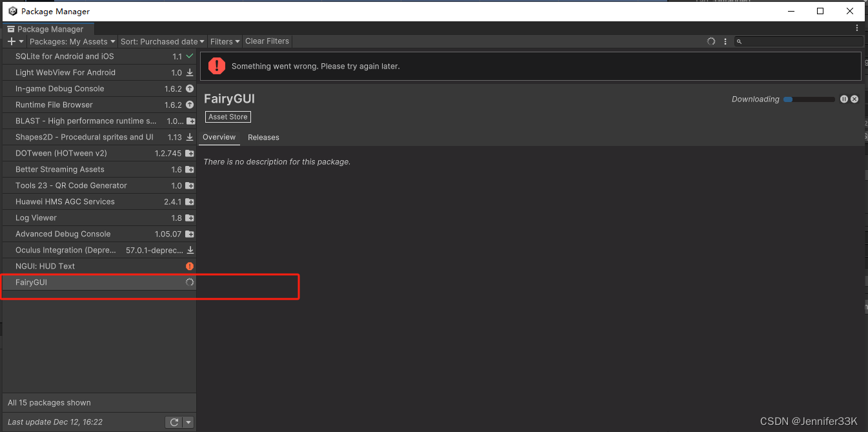This screenshot has height=432, width=868.
Task: Click the add packages plus button
Action: pos(12,41)
